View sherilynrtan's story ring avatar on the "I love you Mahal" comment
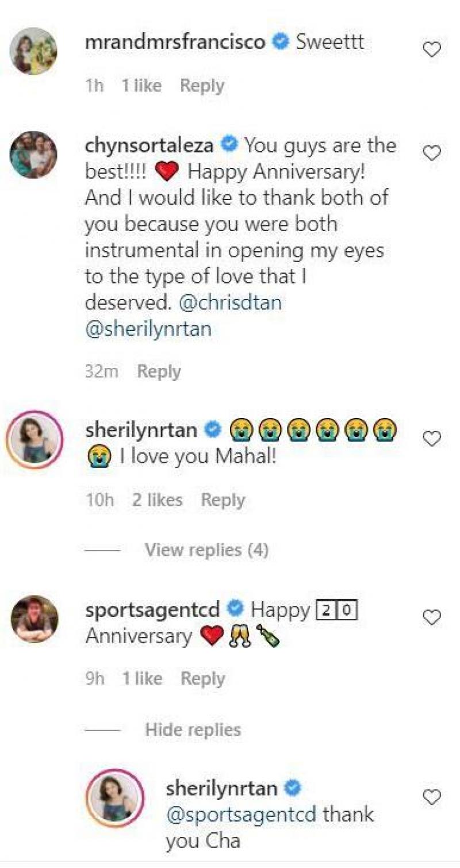460x868 pixels. pyautogui.click(x=33, y=440)
